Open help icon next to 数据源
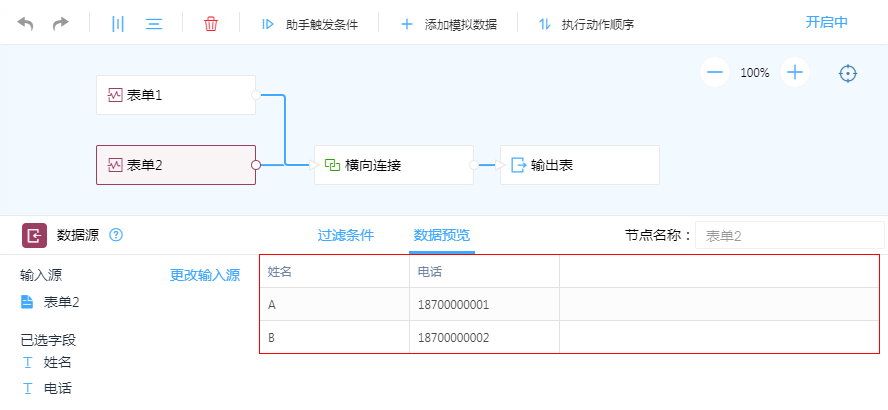This screenshot has width=888, height=410. click(x=116, y=235)
